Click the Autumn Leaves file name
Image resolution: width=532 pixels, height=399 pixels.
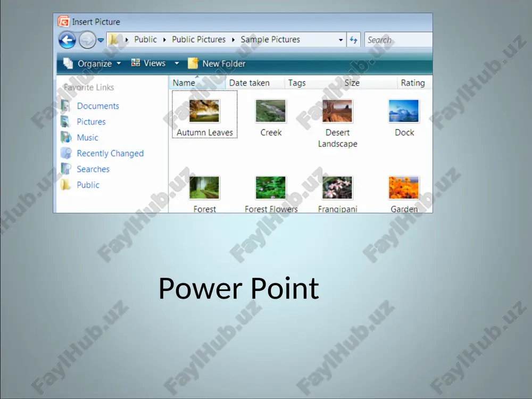(x=205, y=132)
